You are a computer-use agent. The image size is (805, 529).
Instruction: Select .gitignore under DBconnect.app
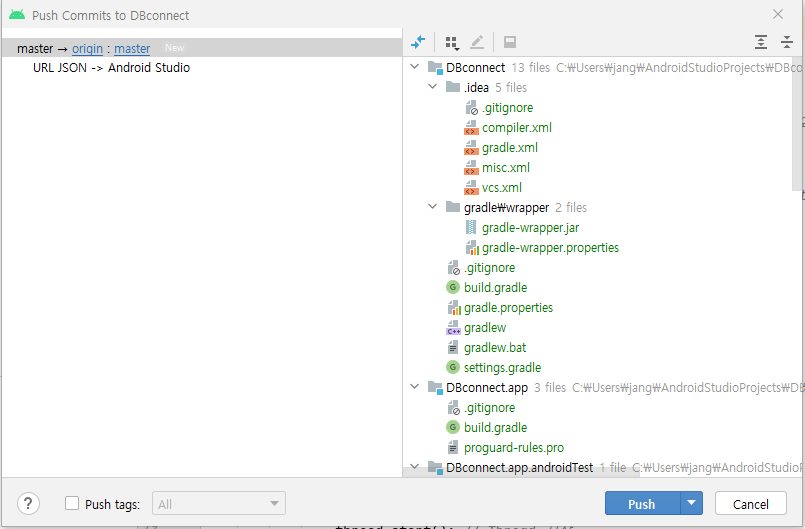coord(489,408)
